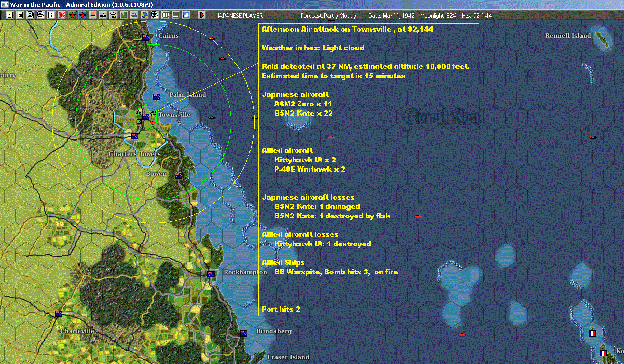Click the grey striped bars toolbar icon

click(175, 15)
